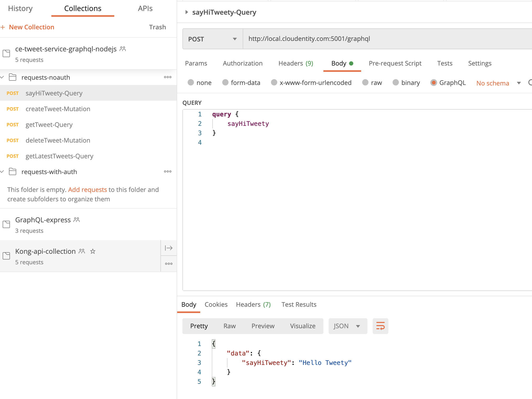Click the Add requests link
This screenshot has width=532, height=399.
(x=87, y=190)
